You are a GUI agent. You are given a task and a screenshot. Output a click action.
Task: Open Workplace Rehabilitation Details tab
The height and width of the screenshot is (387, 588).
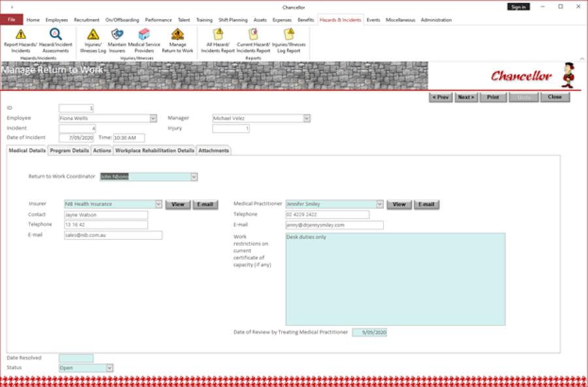tap(154, 150)
